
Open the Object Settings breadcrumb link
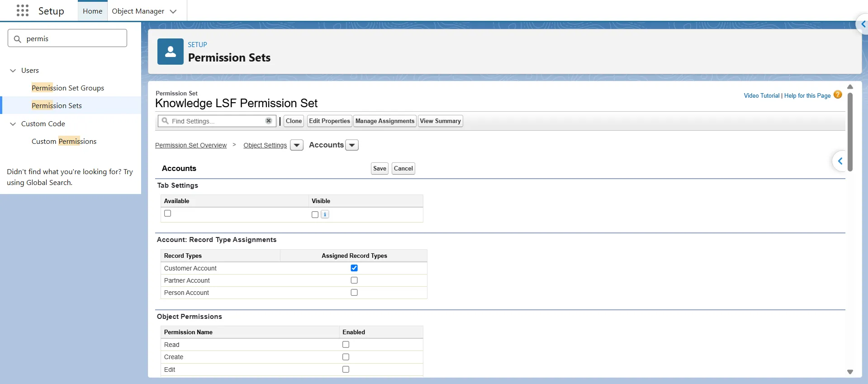265,145
